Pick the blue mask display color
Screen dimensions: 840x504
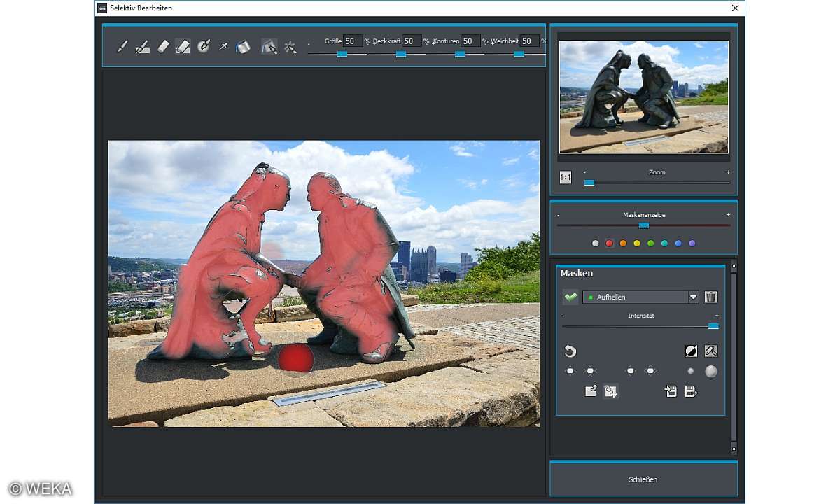pos(678,244)
